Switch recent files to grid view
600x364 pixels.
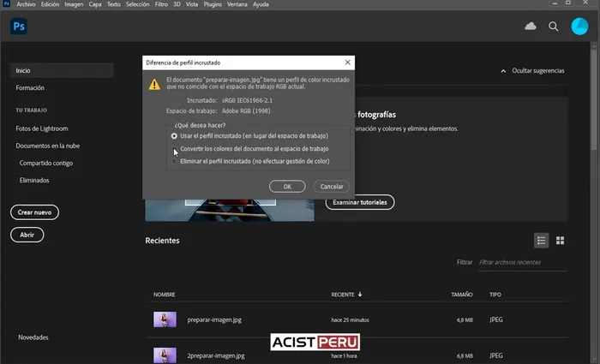pos(560,241)
